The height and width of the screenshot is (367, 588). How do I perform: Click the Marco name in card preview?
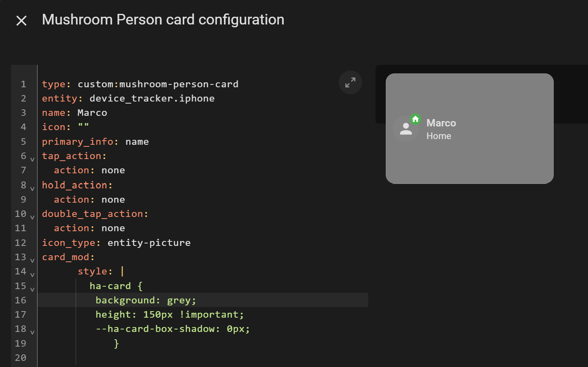click(x=441, y=123)
